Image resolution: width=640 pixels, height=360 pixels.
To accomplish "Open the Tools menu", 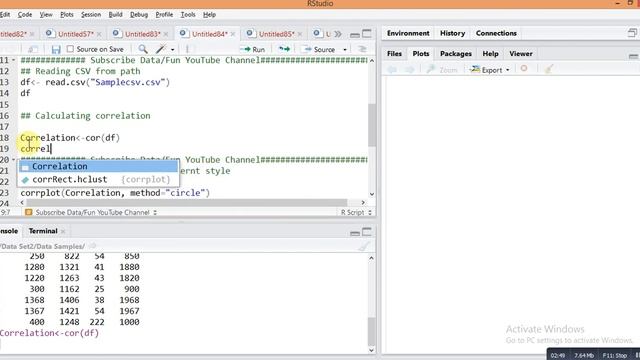I will (x=188, y=14).
